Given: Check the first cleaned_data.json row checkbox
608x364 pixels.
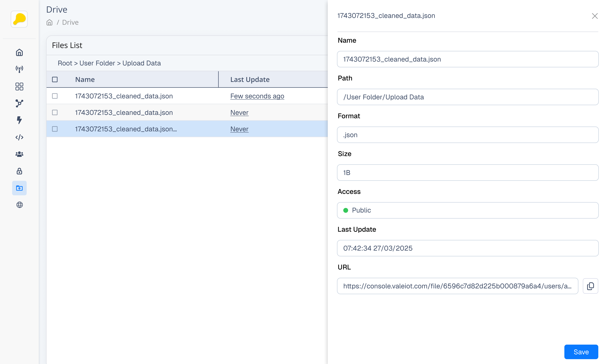Looking at the screenshot, I should (55, 96).
